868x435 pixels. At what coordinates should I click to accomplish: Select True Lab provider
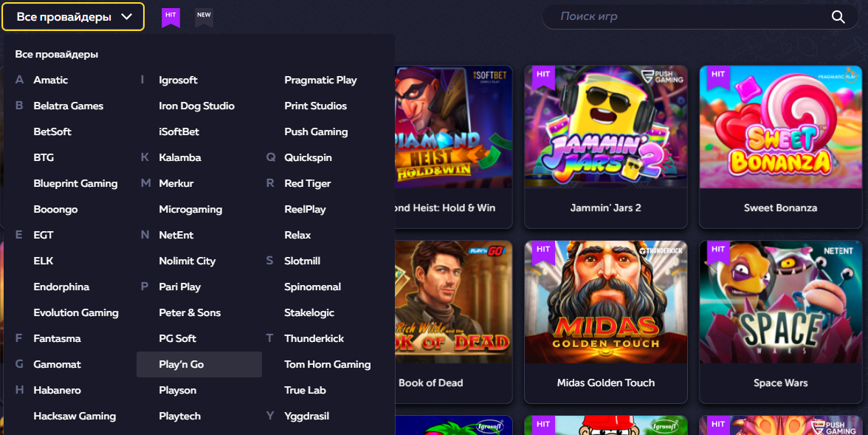coord(305,390)
